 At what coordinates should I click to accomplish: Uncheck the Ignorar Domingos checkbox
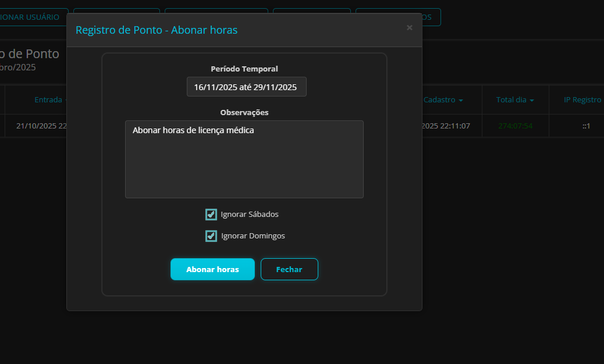211,236
